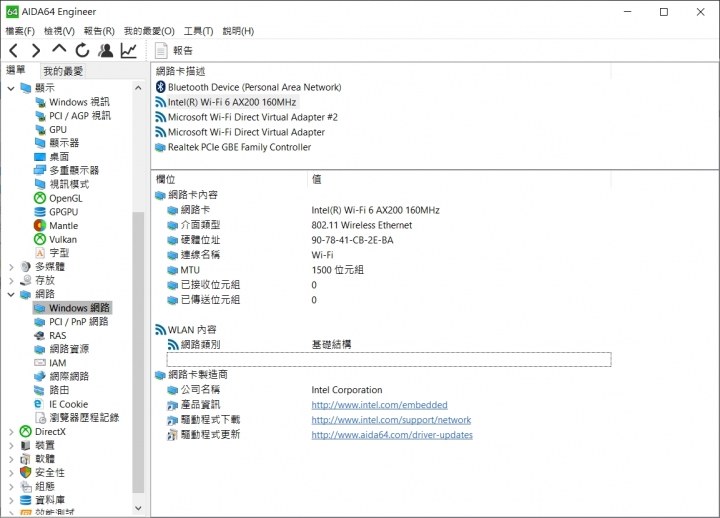Click the 值 value column header
The height and width of the screenshot is (518, 720).
pyautogui.click(x=459, y=180)
